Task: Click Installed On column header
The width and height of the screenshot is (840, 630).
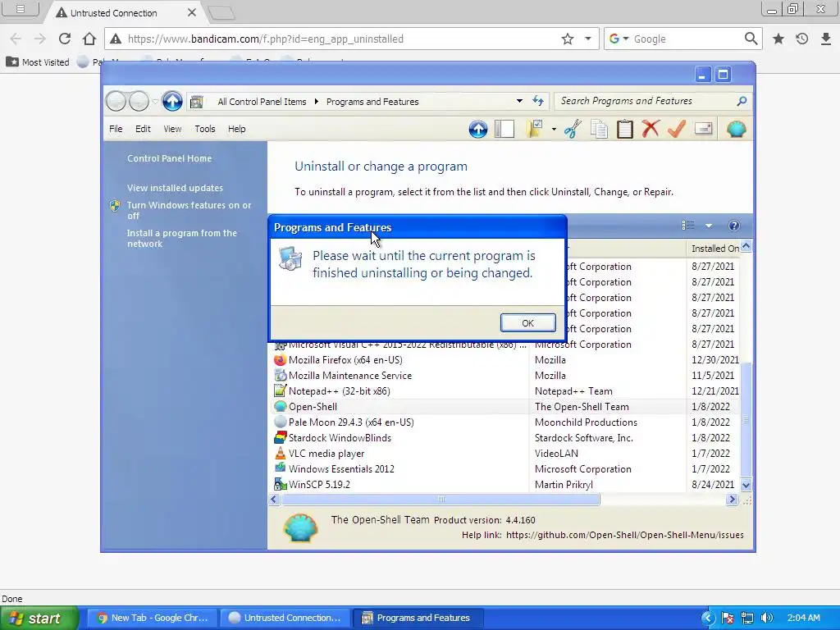Action: pyautogui.click(x=714, y=248)
